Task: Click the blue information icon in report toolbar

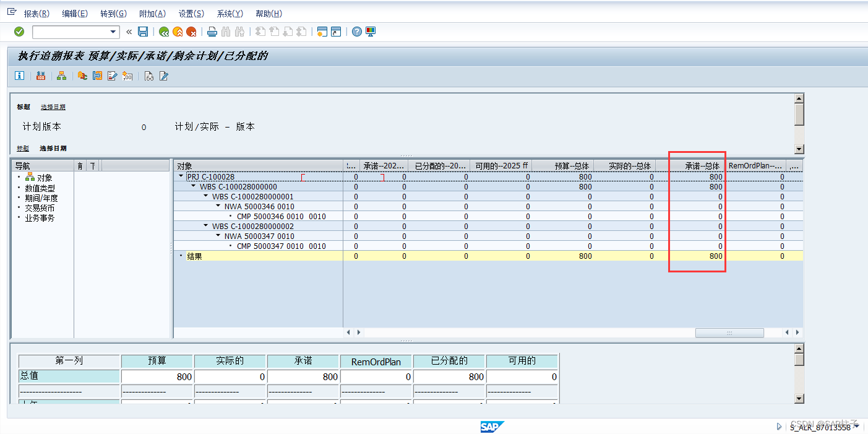Action: click(20, 76)
